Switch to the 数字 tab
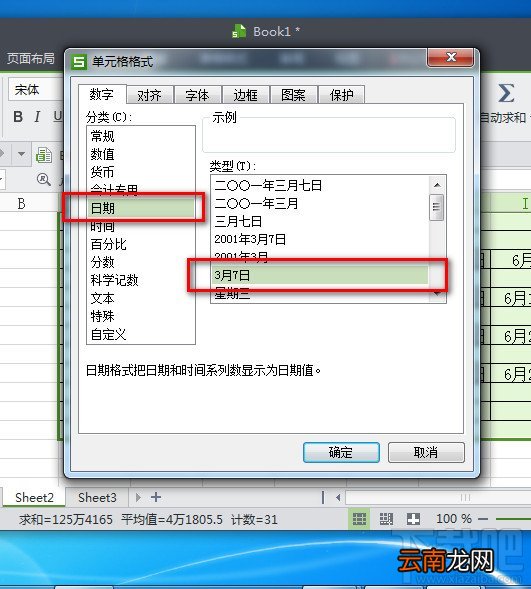Screen dimensions: 531x589 pyautogui.click(x=101, y=94)
